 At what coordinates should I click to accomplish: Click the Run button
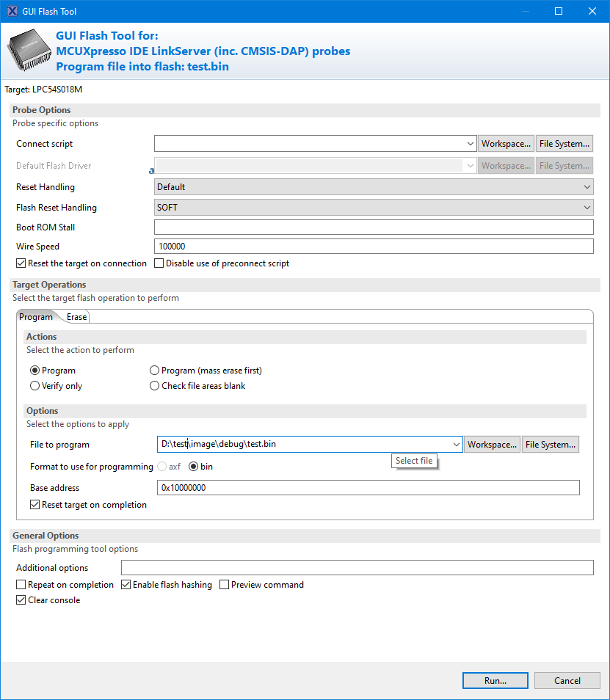(495, 680)
